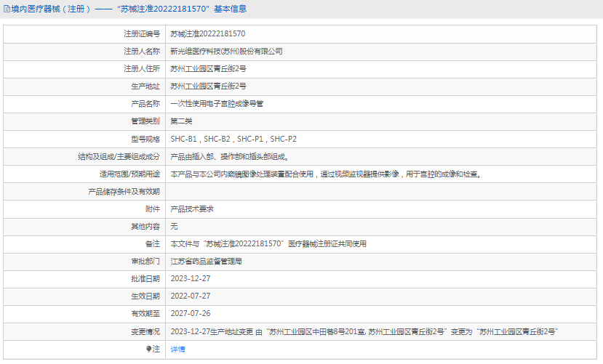The image size is (603, 364).
Task: Click the approval date 2023-12-27
Action: [191, 279]
